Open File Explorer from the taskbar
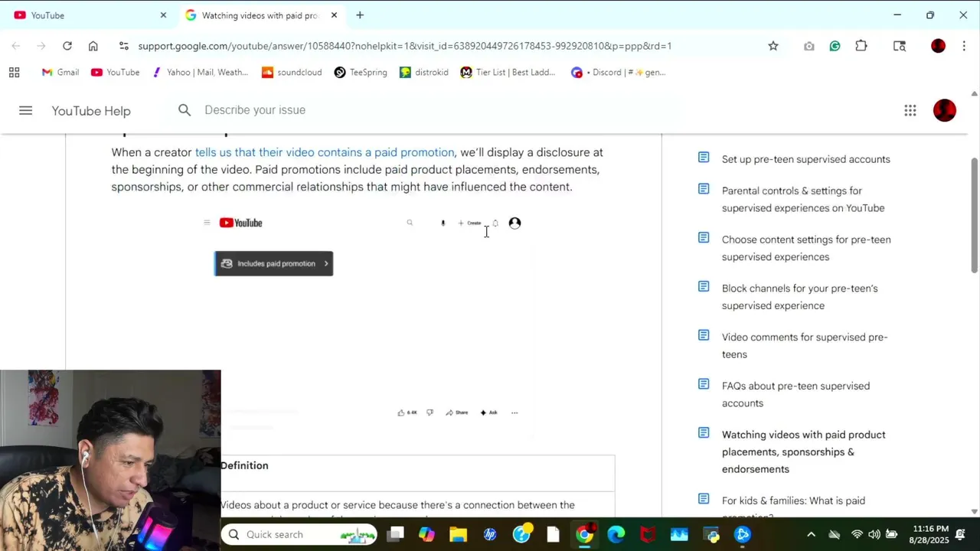The height and width of the screenshot is (551, 980). 458,534
